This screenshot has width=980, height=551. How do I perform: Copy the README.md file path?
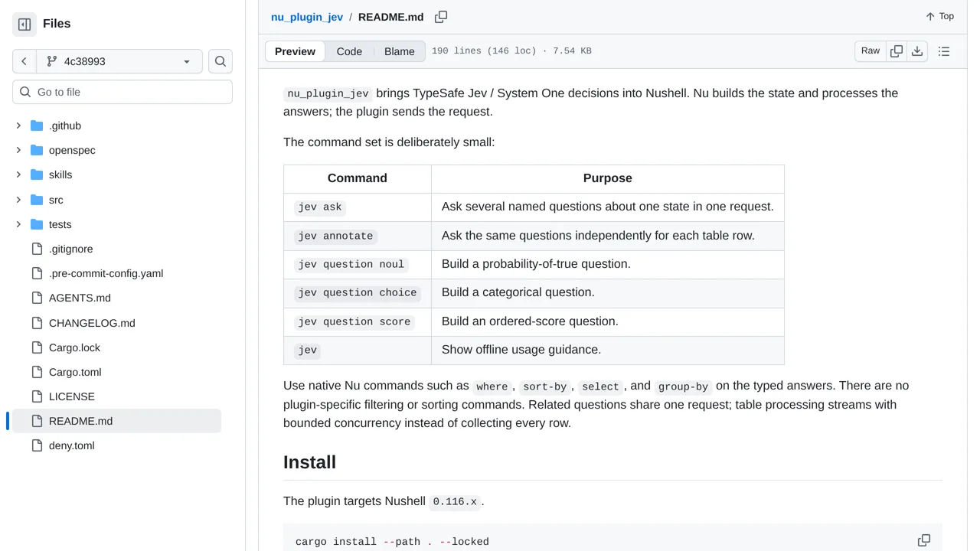tap(441, 17)
